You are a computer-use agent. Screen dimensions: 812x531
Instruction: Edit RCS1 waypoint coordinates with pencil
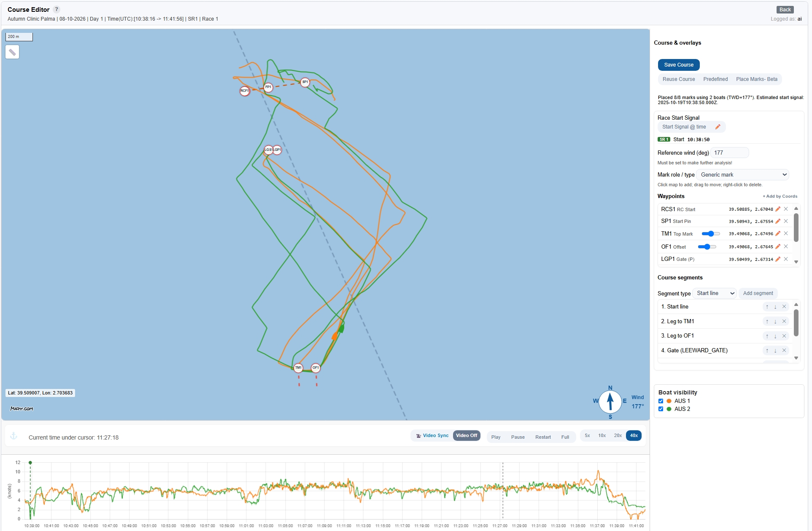pyautogui.click(x=778, y=209)
